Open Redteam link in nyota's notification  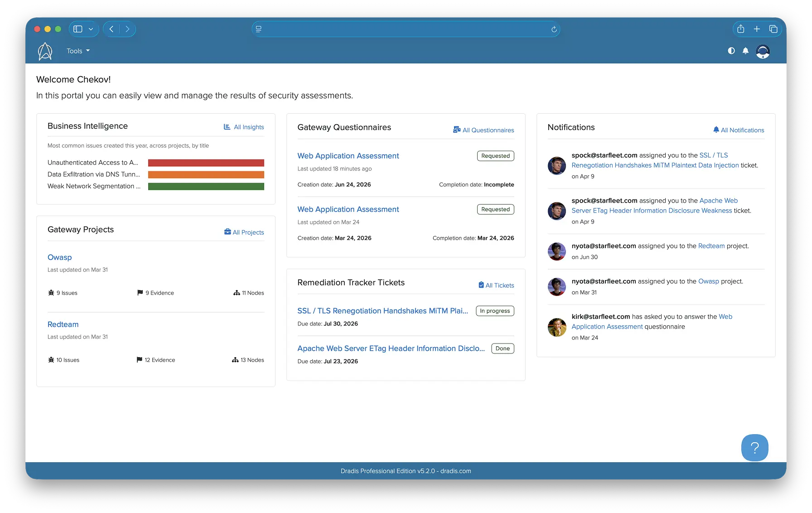[x=711, y=246]
